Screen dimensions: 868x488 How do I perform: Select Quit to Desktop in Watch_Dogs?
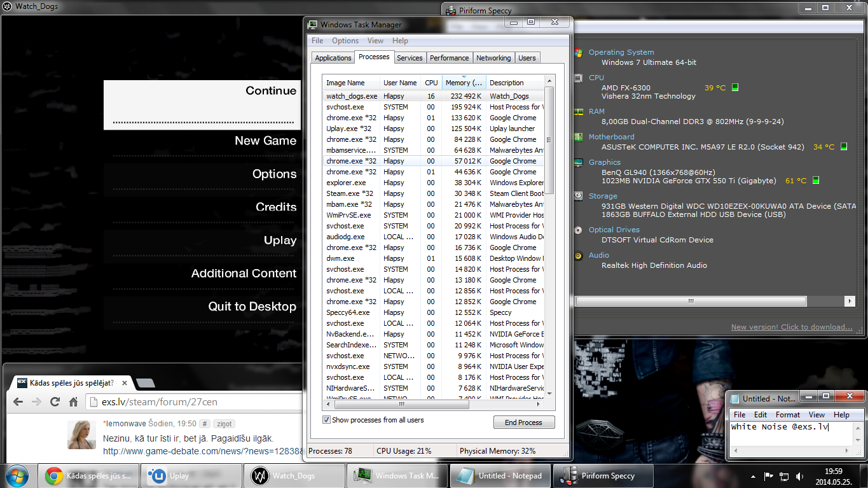(x=202, y=307)
